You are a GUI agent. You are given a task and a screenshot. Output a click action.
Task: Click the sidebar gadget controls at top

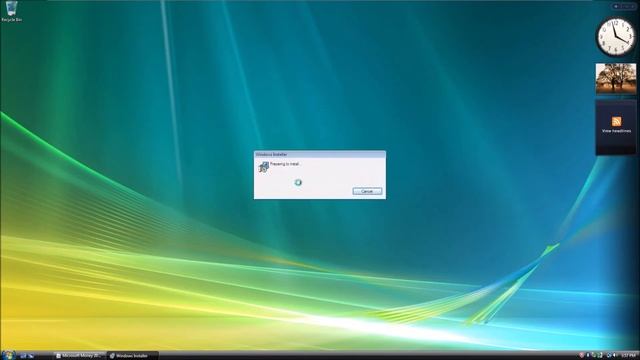tap(624, 7)
